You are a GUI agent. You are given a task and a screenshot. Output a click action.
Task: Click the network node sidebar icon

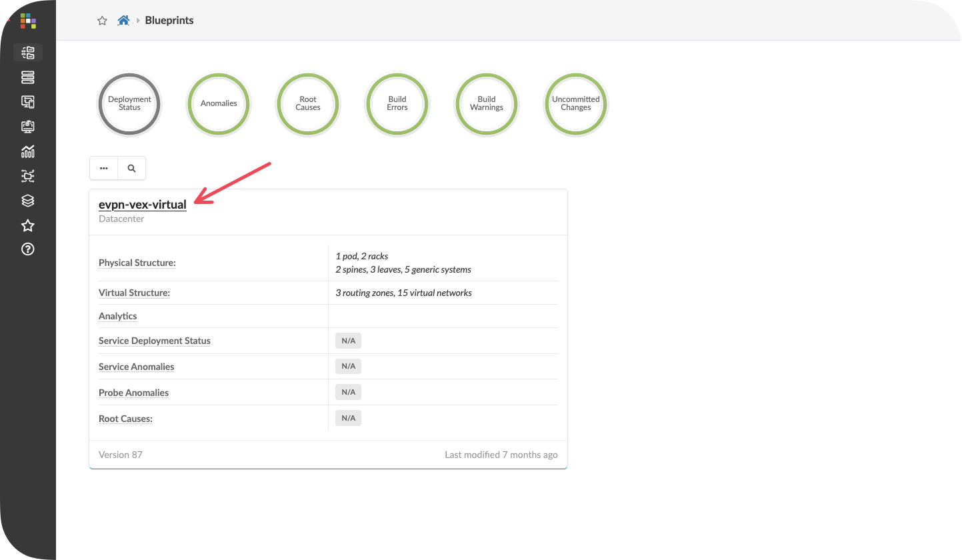click(28, 176)
